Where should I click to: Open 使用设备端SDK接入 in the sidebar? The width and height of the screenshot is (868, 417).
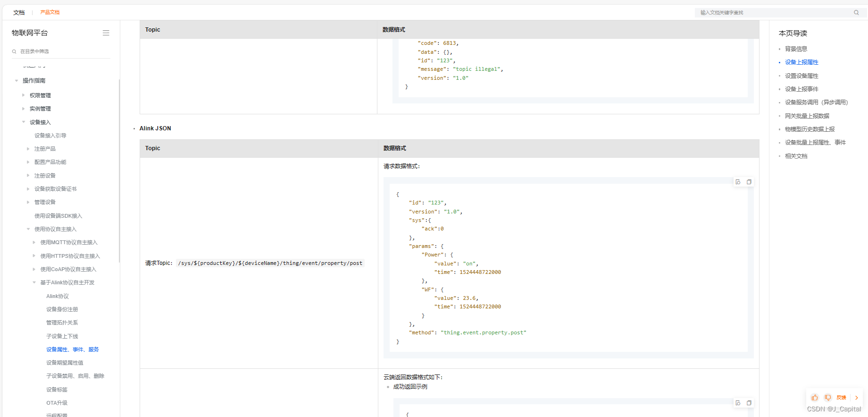tap(58, 216)
